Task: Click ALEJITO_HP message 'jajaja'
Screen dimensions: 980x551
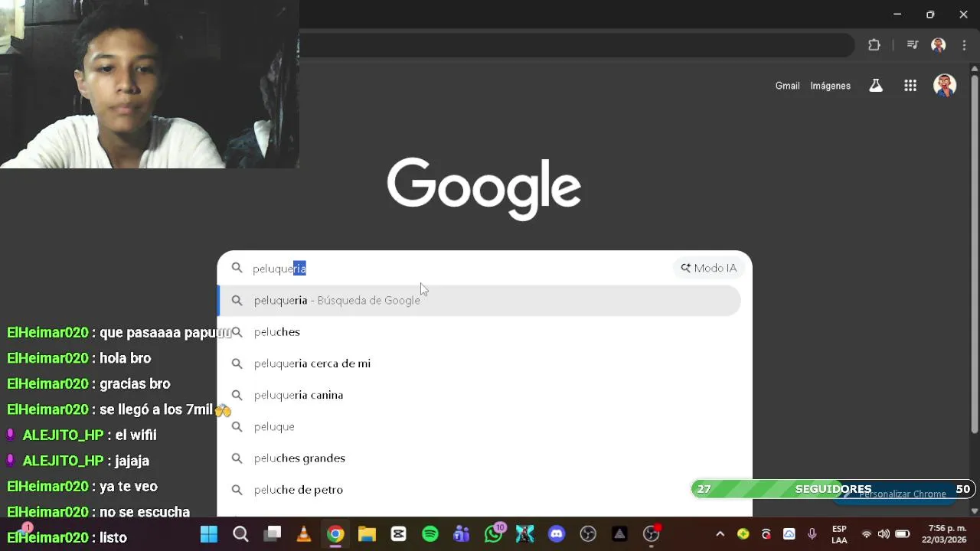Action: pos(132,461)
